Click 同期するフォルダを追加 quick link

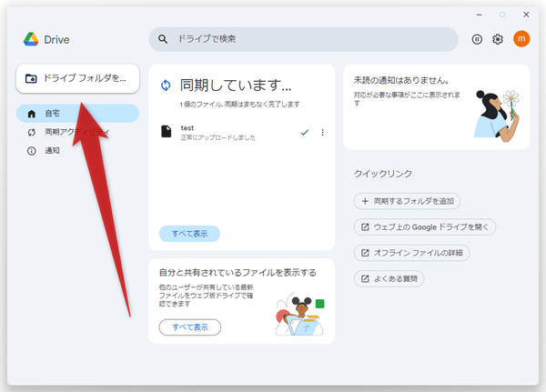point(408,201)
